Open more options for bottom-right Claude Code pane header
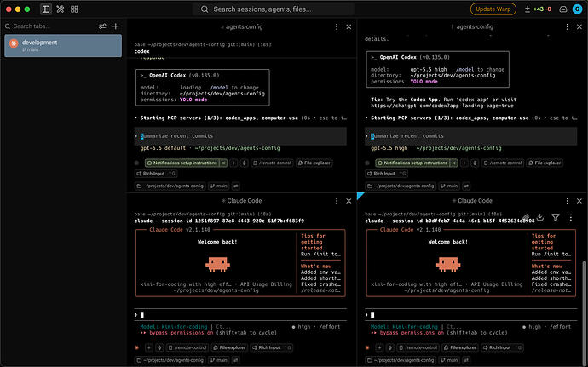The image size is (588, 367). pyautogui.click(x=567, y=201)
